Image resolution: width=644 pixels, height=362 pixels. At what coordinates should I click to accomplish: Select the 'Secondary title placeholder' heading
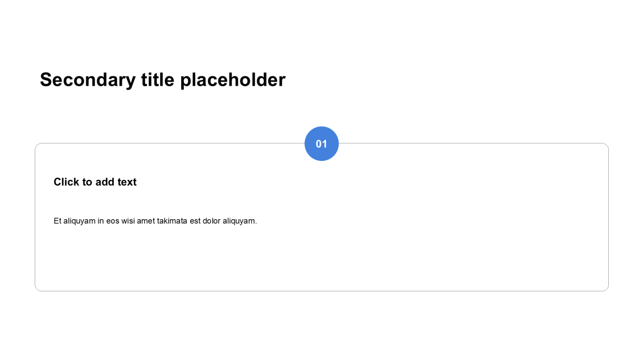[x=163, y=80]
